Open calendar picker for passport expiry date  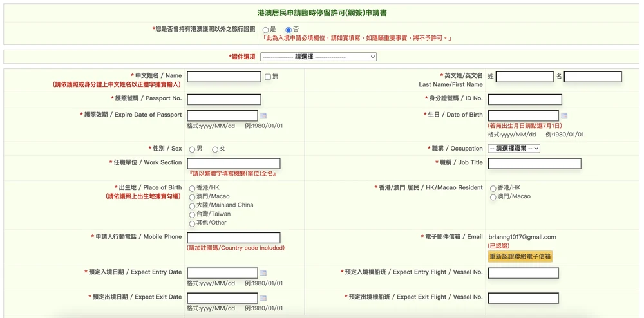263,116
